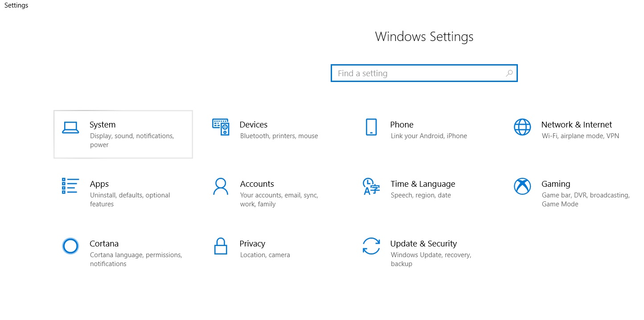The height and width of the screenshot is (320, 644).
Task: Click 'Bluetooth, printers, mouse' description
Action: [279, 136]
